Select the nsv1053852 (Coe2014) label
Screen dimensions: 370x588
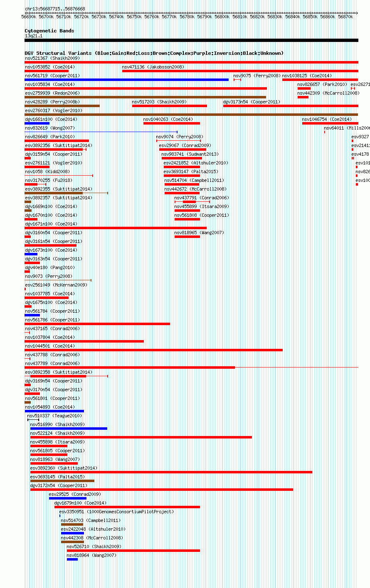pyautogui.click(x=50, y=67)
